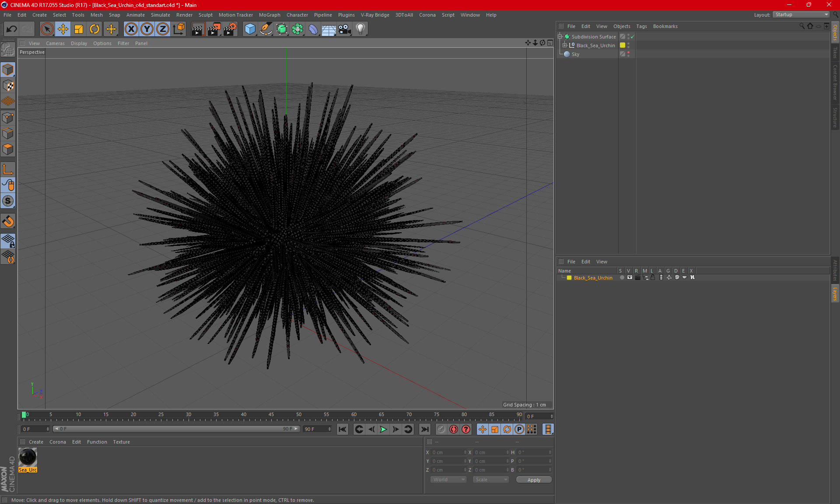The width and height of the screenshot is (840, 504).
Task: Select the spline Pen tool
Action: (x=266, y=29)
